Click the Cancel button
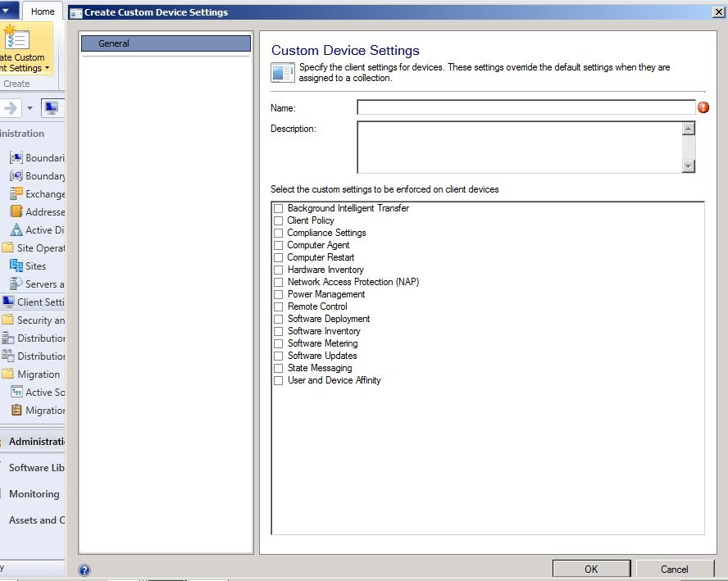This screenshot has height=581, width=728. point(674,569)
